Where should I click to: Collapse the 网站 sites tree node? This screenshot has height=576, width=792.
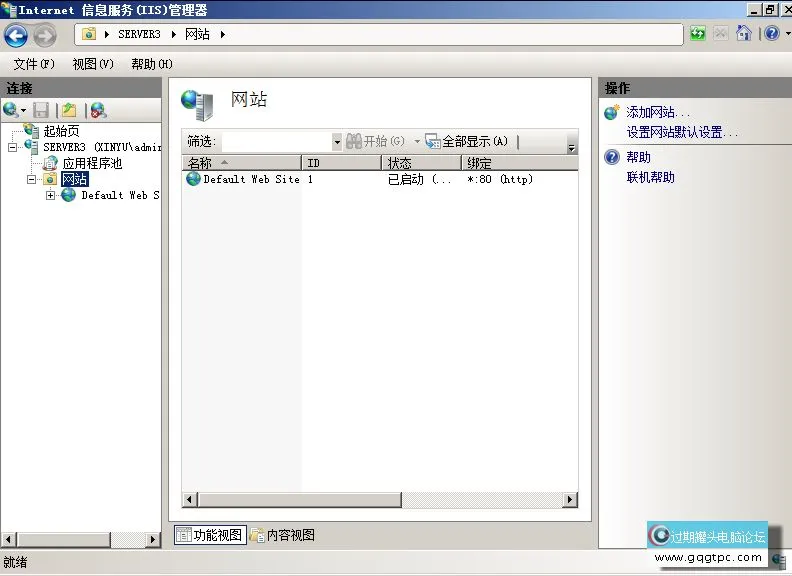(31, 179)
